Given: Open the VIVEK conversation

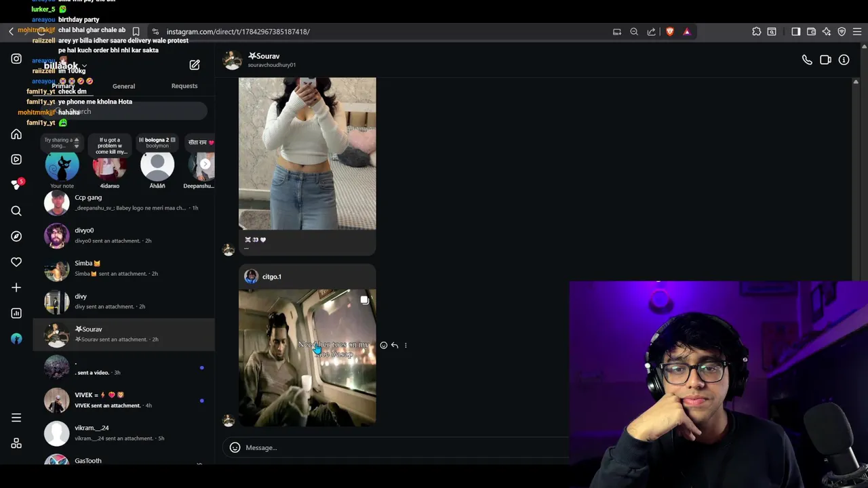Looking at the screenshot, I should pyautogui.click(x=123, y=400).
